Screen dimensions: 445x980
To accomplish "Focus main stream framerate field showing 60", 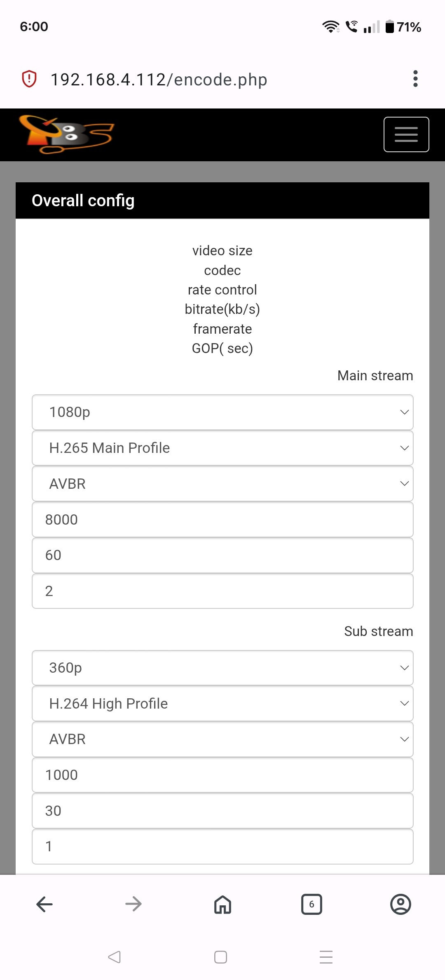I will (222, 555).
